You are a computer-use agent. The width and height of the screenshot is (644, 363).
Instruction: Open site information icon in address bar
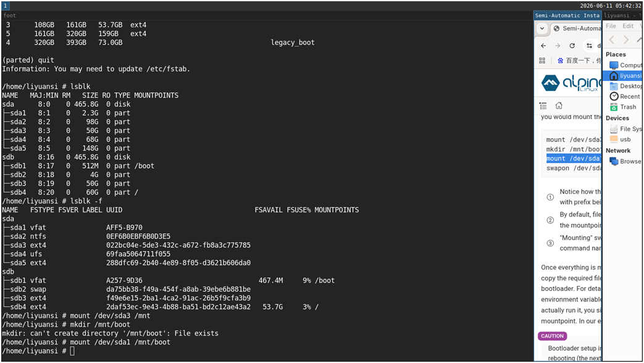tap(590, 46)
